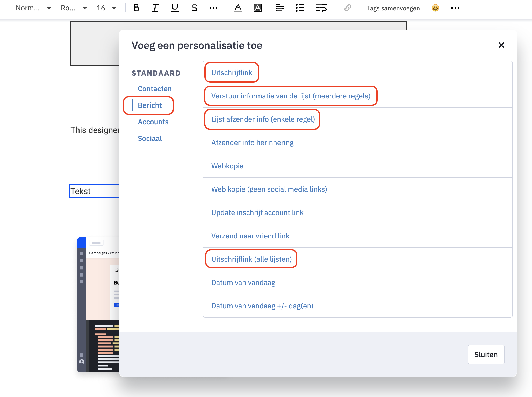Click the insert link icon
532x397 pixels.
[x=348, y=8]
